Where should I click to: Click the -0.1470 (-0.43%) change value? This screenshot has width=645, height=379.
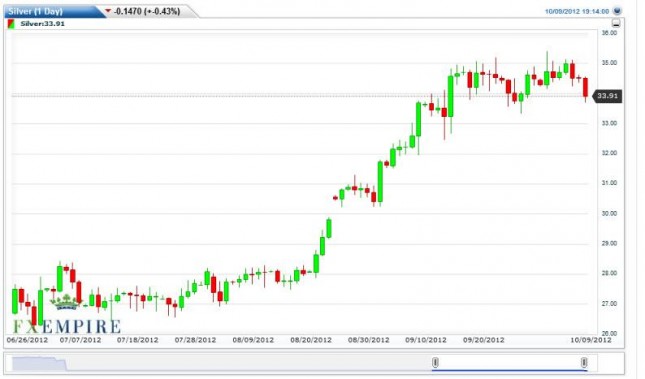147,12
